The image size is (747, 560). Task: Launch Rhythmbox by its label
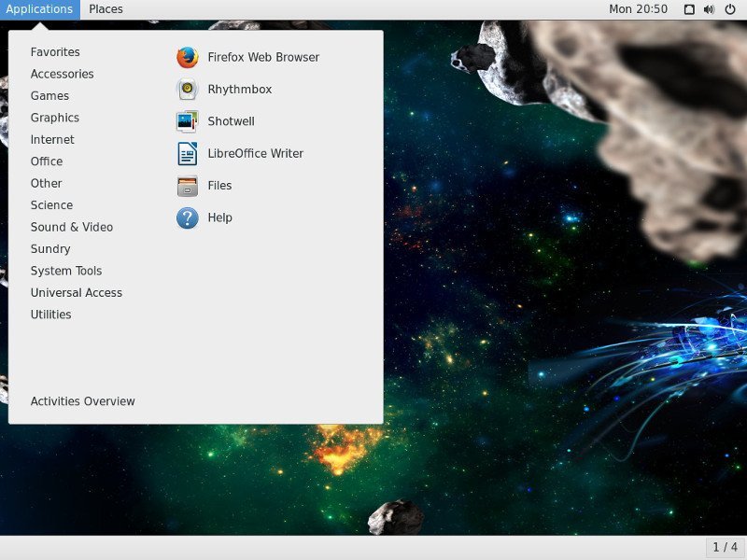coord(240,89)
